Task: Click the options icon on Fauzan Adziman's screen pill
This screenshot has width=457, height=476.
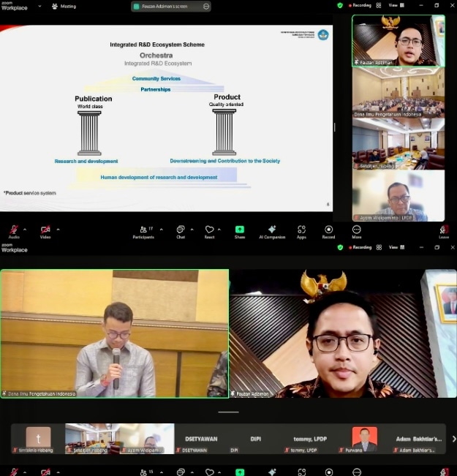Action: (206, 6)
